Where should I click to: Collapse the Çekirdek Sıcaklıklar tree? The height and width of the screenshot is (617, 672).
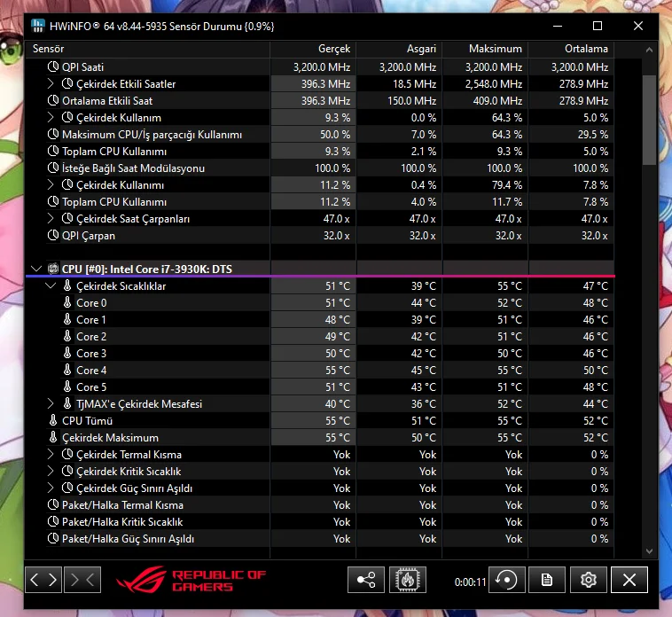click(51, 285)
